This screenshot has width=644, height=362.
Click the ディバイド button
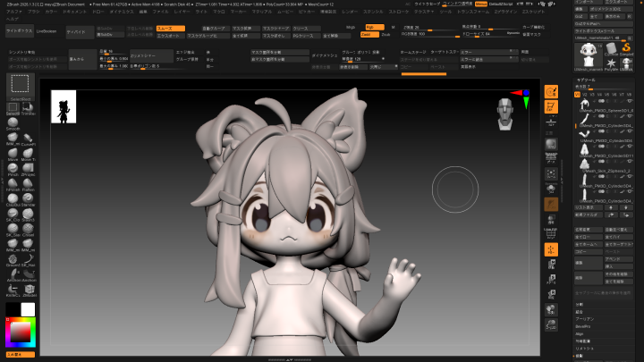coord(80,32)
